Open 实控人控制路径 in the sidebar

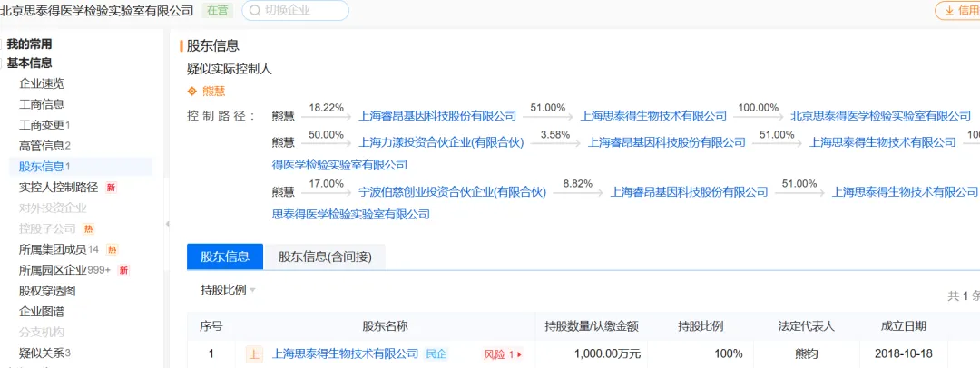tap(59, 188)
